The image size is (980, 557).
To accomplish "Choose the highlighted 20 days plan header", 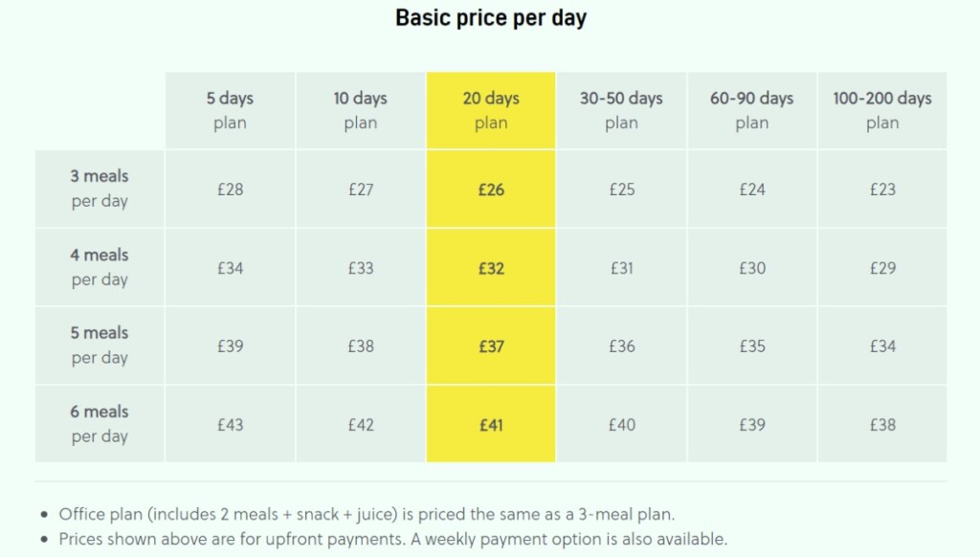I will [491, 110].
